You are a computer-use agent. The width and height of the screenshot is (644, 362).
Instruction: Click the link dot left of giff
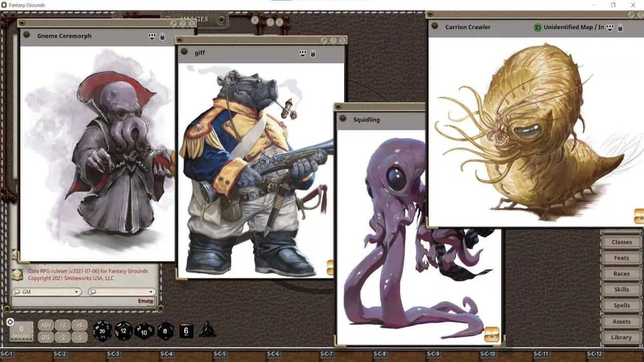pos(184,52)
